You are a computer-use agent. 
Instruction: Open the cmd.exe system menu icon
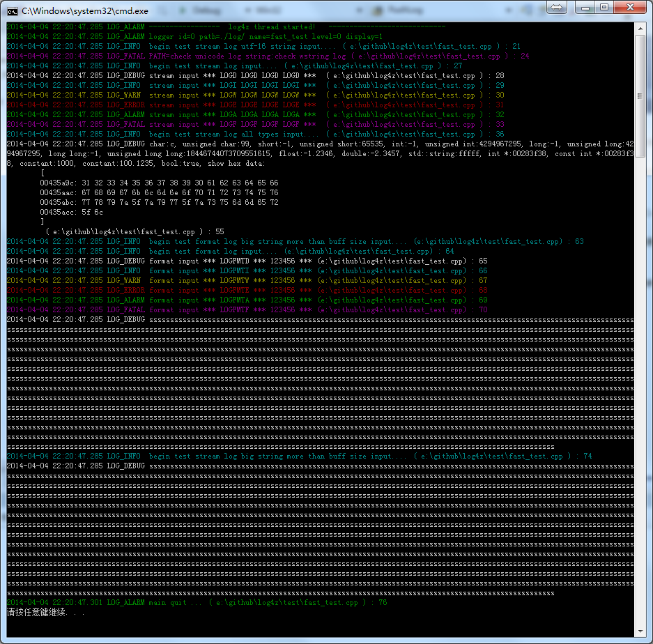[12, 10]
